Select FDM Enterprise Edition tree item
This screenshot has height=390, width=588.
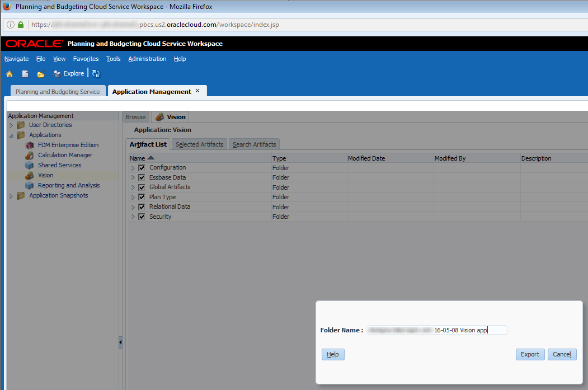point(68,145)
